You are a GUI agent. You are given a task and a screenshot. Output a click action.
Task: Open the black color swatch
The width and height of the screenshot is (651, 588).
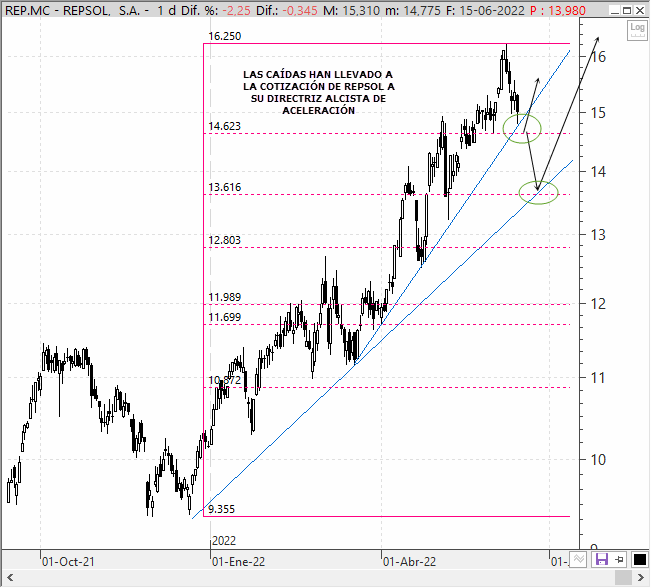pos(639,560)
